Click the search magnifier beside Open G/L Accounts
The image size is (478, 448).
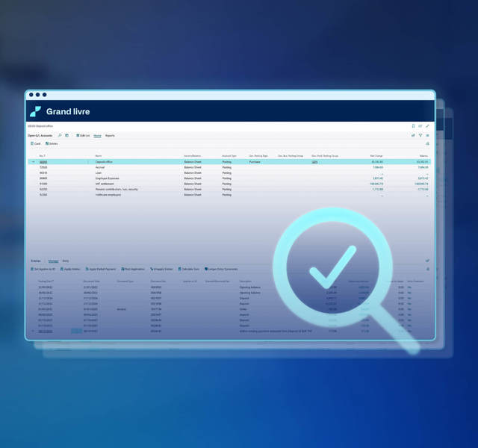coord(60,136)
